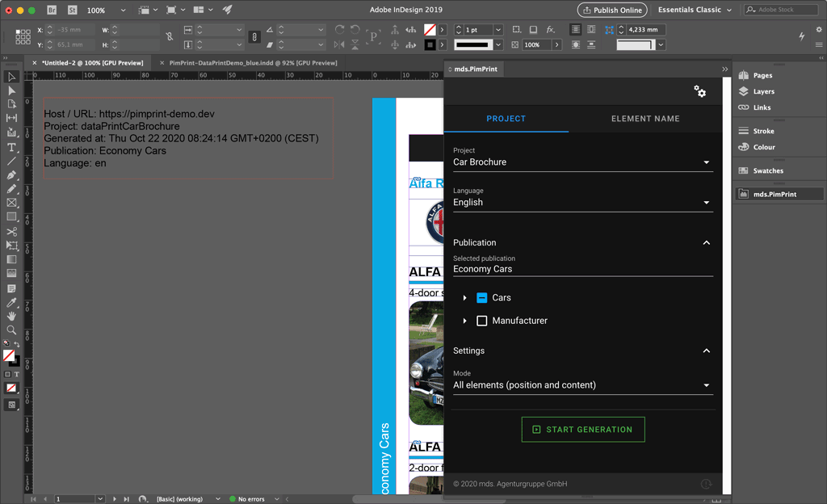Screen dimensions: 827x504
Task: Click the Publish Online button
Action: pyautogui.click(x=612, y=10)
